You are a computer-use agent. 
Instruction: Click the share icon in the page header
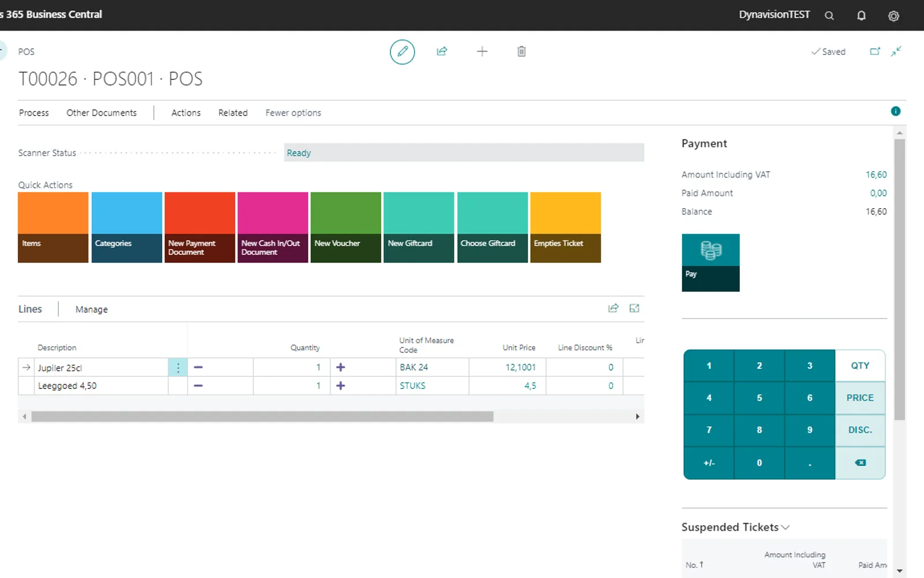[442, 51]
